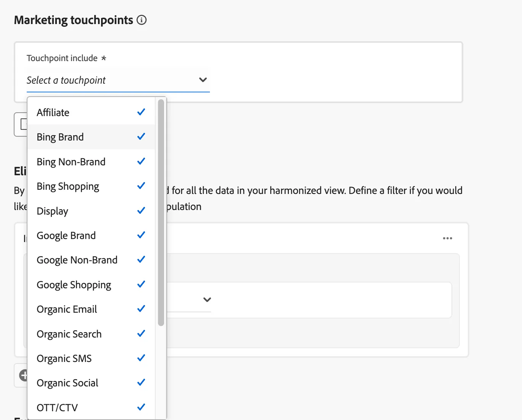Uncheck Bing Non-Brand in the list
This screenshot has height=420, width=522.
tap(91, 162)
